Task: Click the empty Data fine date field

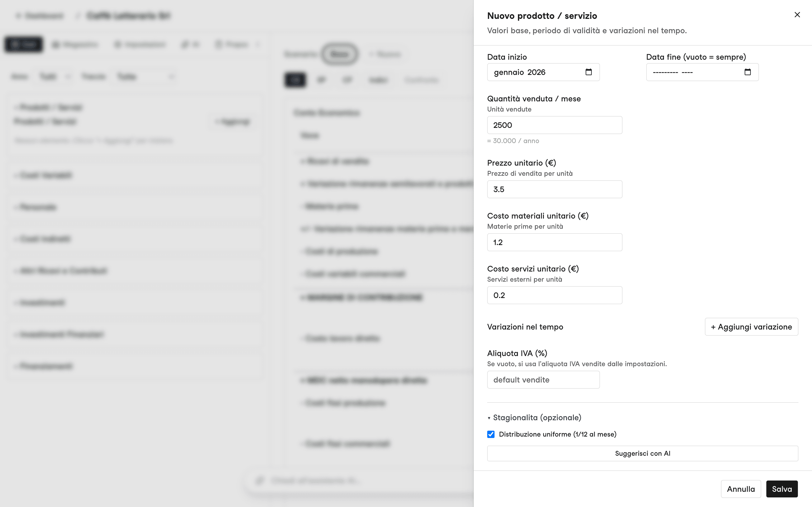Action: pyautogui.click(x=702, y=72)
